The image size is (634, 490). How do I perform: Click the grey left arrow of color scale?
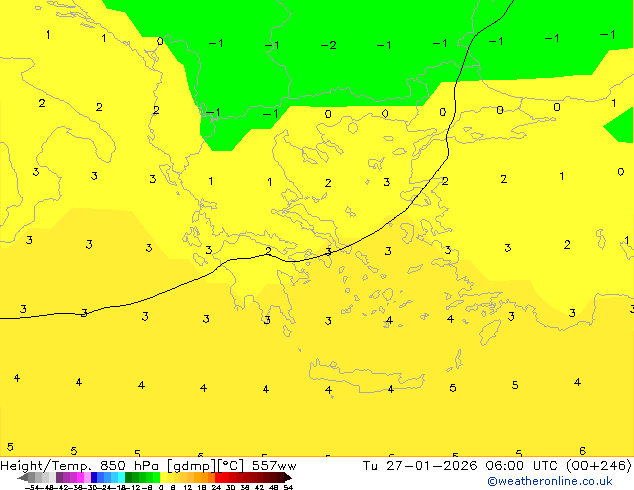(x=23, y=478)
